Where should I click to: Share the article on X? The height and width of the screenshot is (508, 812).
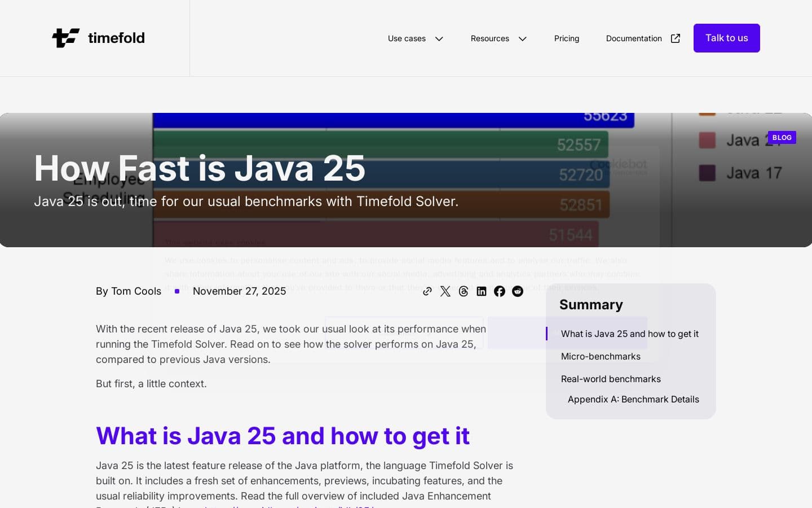click(445, 291)
